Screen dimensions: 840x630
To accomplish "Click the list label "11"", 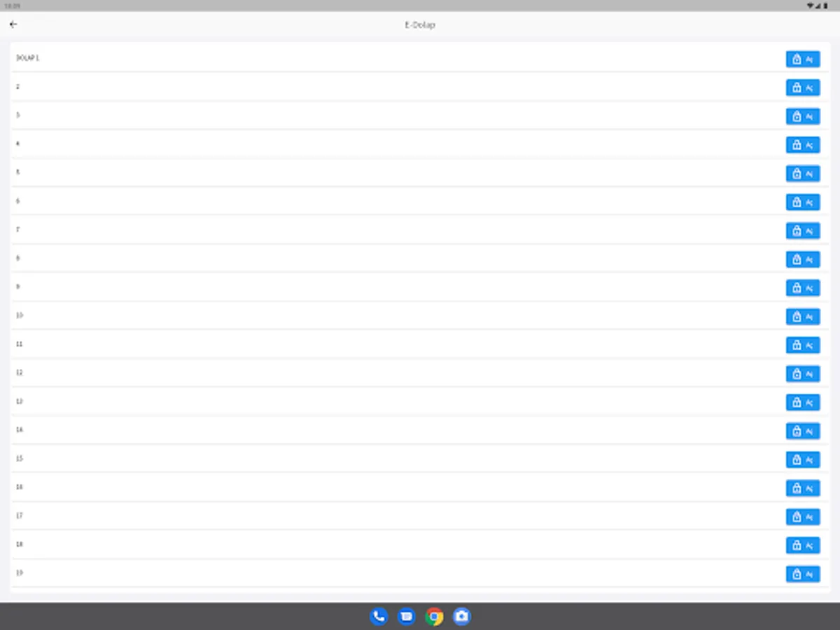I will [20, 344].
